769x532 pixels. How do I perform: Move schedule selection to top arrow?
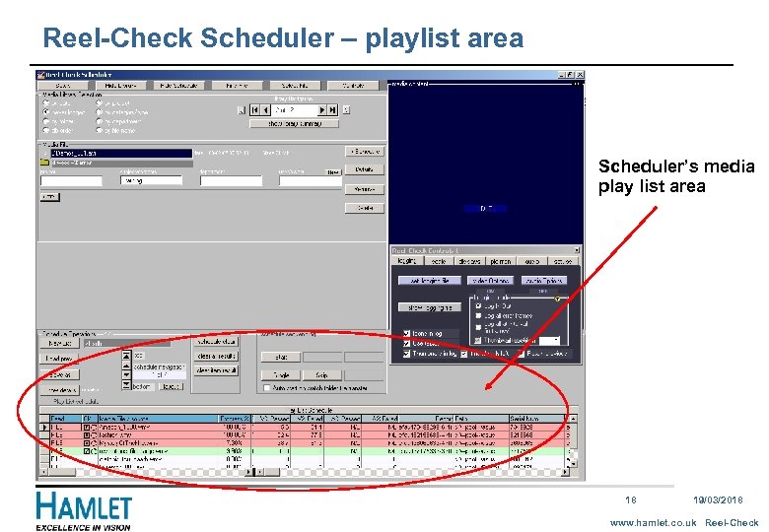click(x=126, y=356)
